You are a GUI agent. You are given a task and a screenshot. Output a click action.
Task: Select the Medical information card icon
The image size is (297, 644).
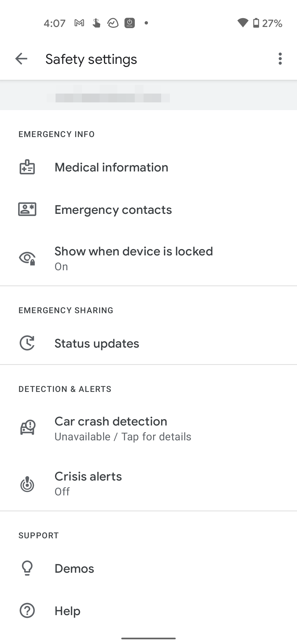click(27, 167)
